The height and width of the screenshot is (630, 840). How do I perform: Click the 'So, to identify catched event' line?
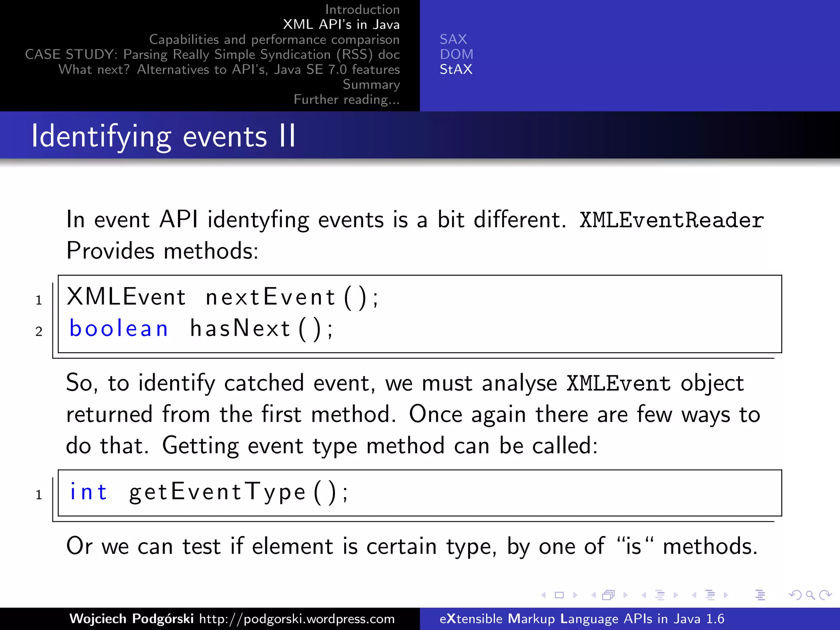click(405, 383)
